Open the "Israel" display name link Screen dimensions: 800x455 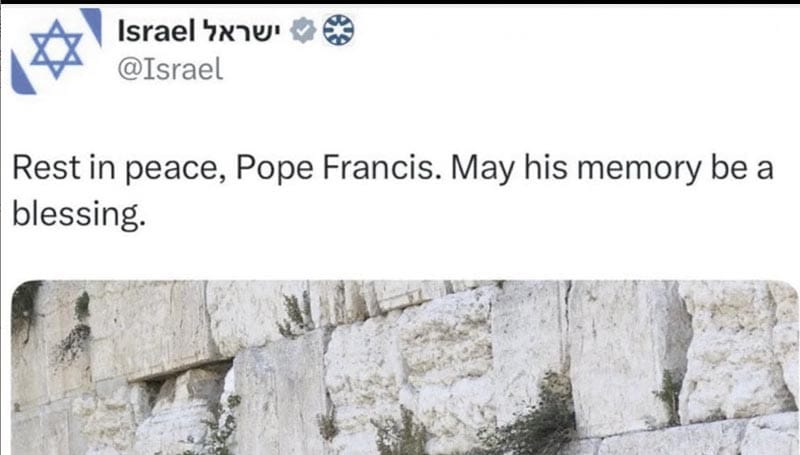(154, 31)
